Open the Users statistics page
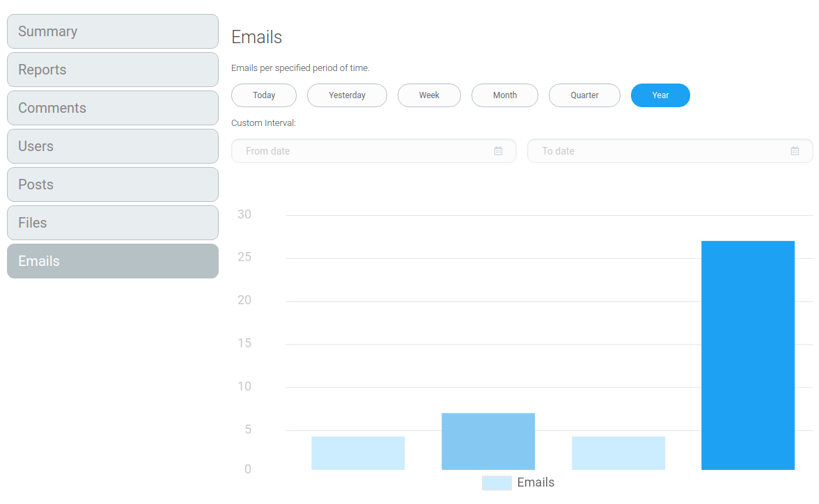The width and height of the screenshot is (819, 504). pos(113,146)
